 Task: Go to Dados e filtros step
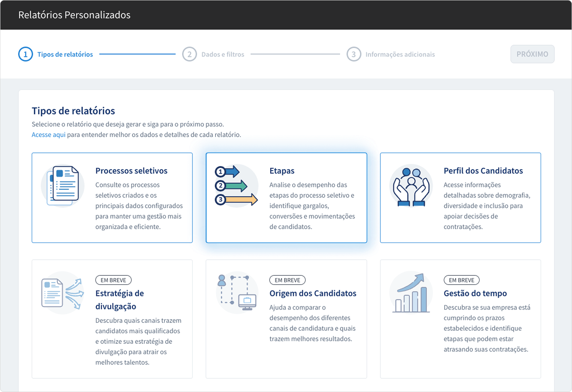click(x=223, y=54)
